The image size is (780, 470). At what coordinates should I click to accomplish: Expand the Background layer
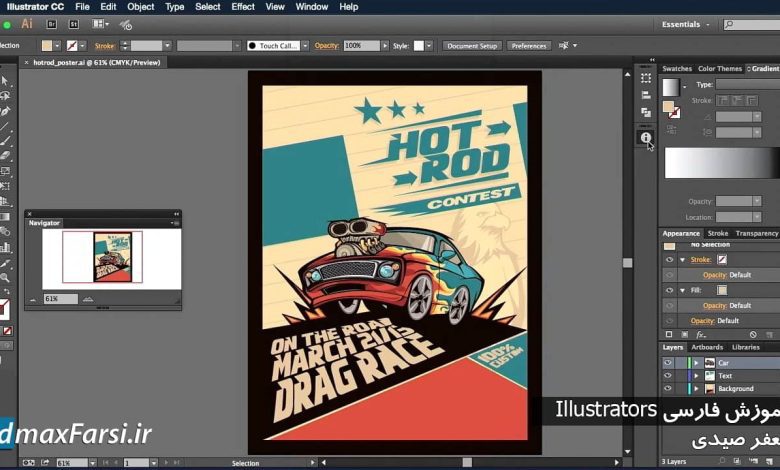click(696, 388)
